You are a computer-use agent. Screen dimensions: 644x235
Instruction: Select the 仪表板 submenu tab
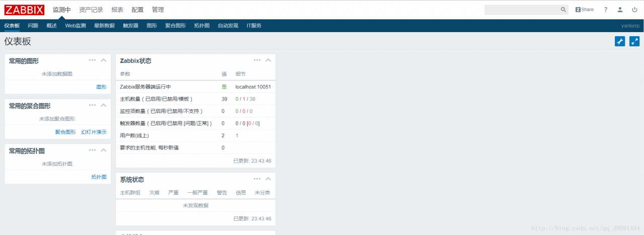click(x=12, y=26)
